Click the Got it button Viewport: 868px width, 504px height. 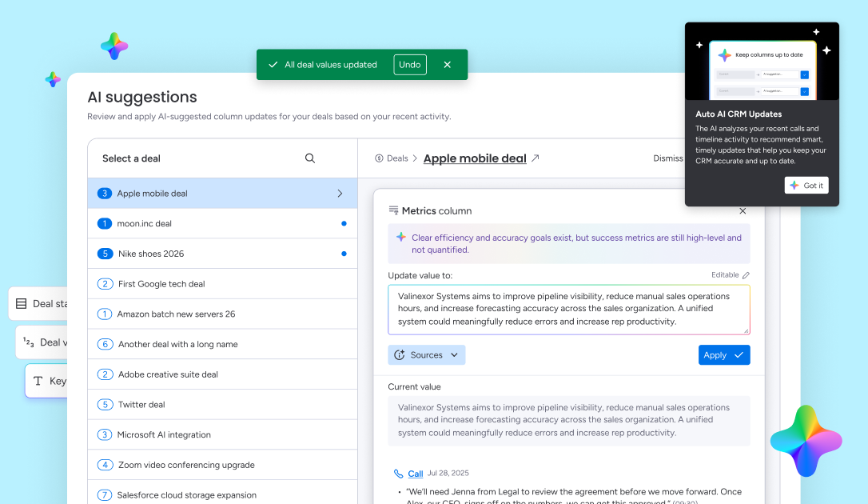tap(806, 186)
